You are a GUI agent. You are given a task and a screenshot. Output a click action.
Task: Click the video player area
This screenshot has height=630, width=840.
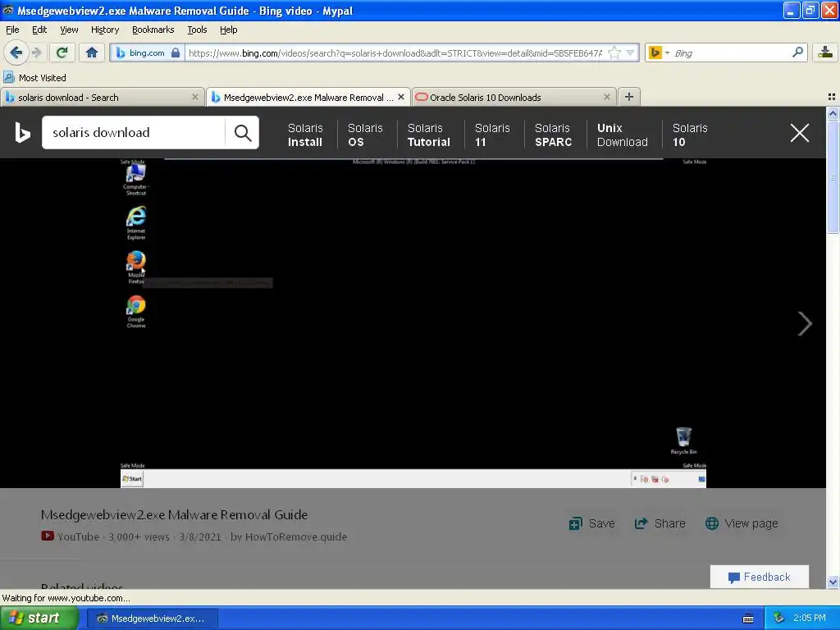click(x=413, y=323)
